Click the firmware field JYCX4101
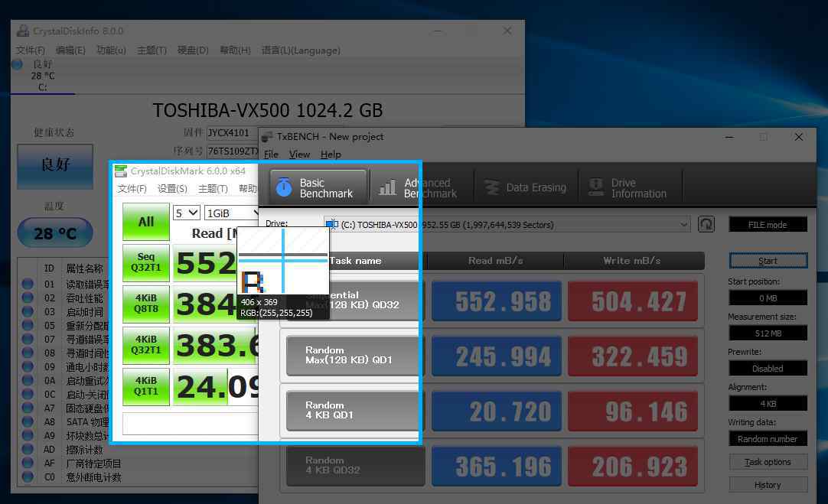Image resolution: width=828 pixels, height=504 pixels. [233, 132]
